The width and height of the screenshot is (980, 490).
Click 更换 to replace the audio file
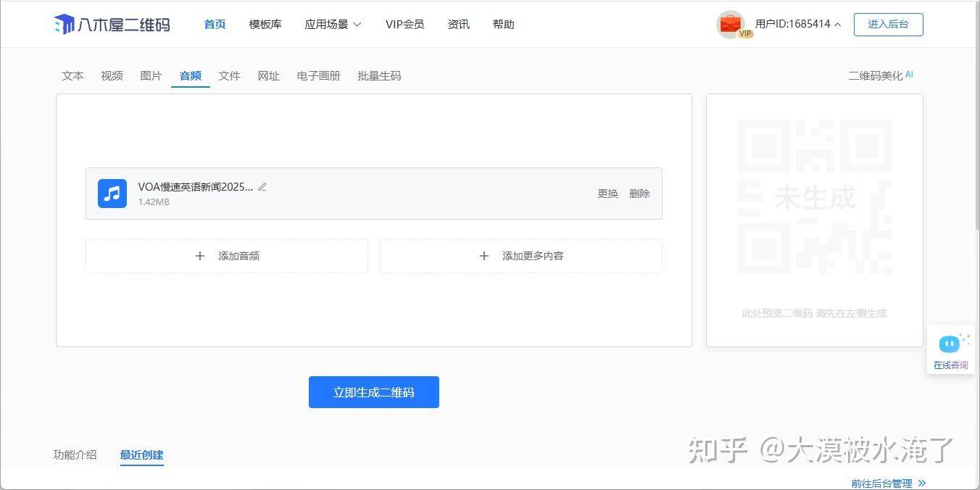click(x=607, y=194)
